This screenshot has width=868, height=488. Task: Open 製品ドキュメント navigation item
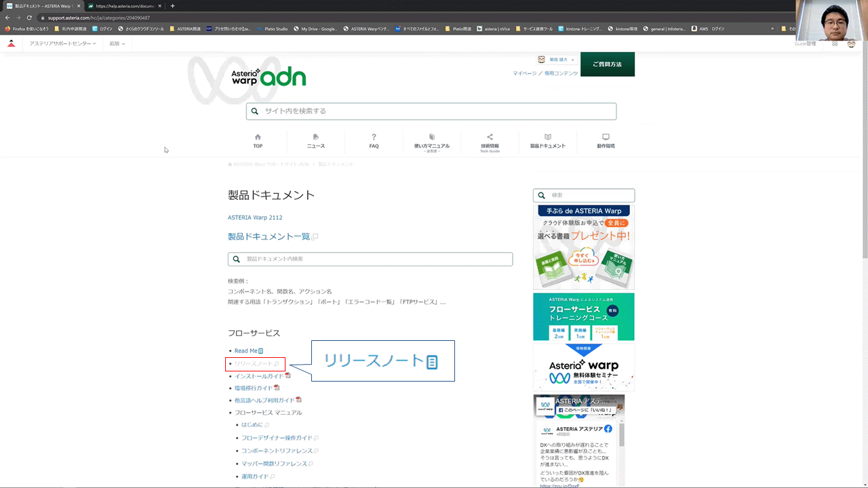[548, 141]
